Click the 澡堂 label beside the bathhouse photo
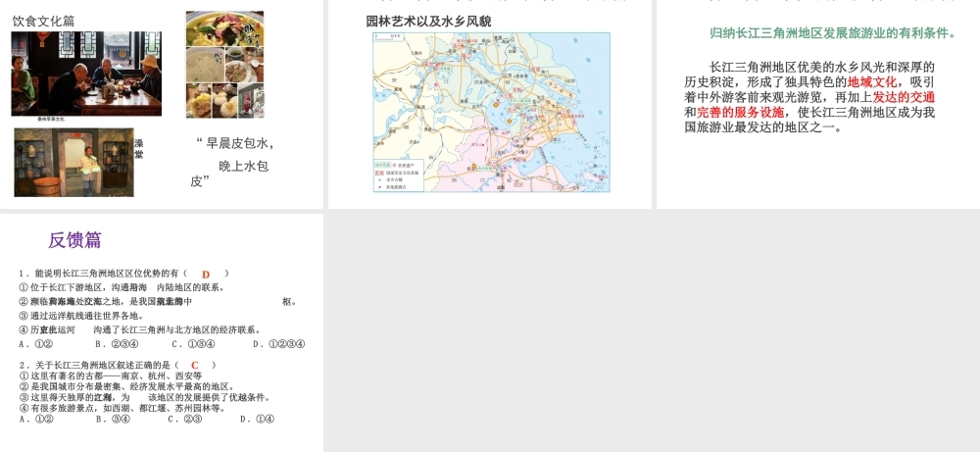 click(x=139, y=149)
